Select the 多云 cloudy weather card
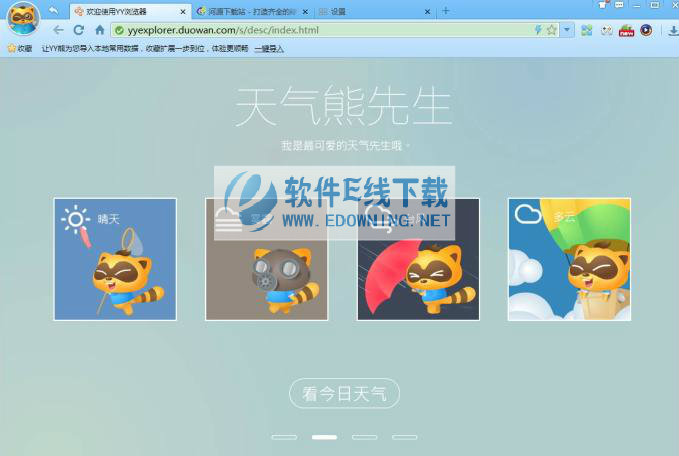 569,259
